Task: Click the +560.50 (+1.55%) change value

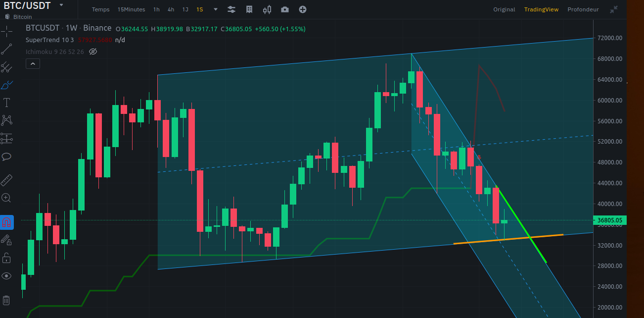Action: click(x=280, y=29)
